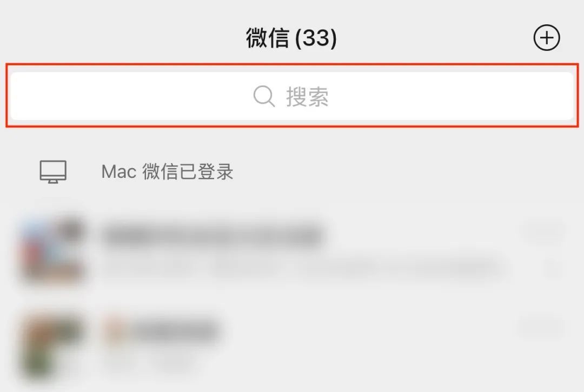Click empty left side of search bar
Viewport: 584px width, 392px height.
(130, 96)
